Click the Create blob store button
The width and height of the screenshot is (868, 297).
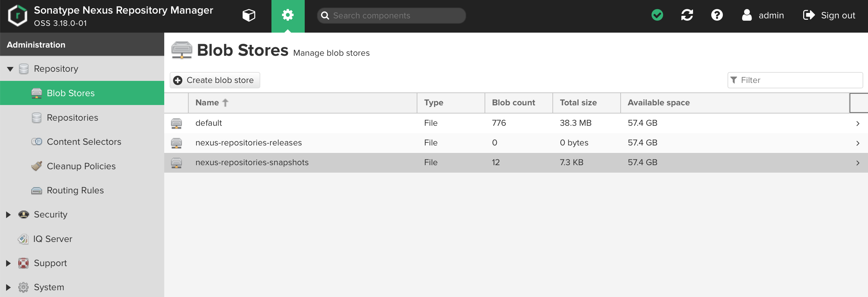tap(215, 80)
